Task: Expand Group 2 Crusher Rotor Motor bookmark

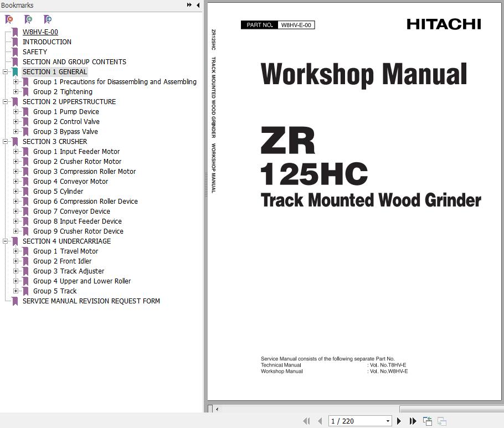Action: [x=16, y=161]
